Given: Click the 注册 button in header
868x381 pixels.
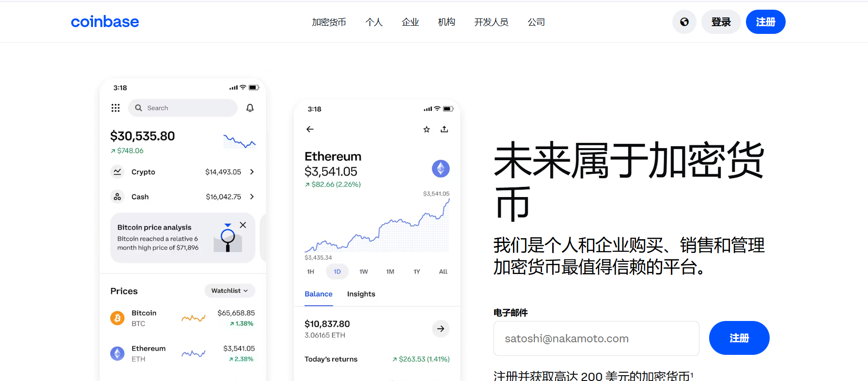Looking at the screenshot, I should [x=766, y=22].
